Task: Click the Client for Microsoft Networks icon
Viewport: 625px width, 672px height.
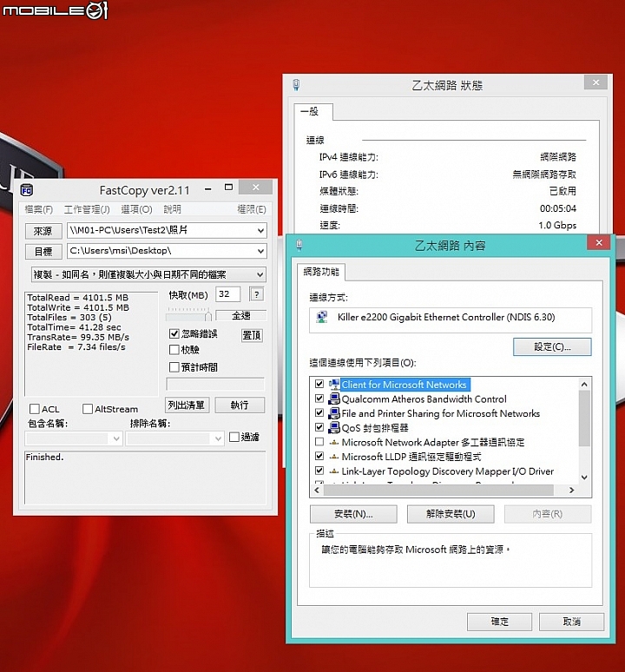Action: pyautogui.click(x=333, y=385)
